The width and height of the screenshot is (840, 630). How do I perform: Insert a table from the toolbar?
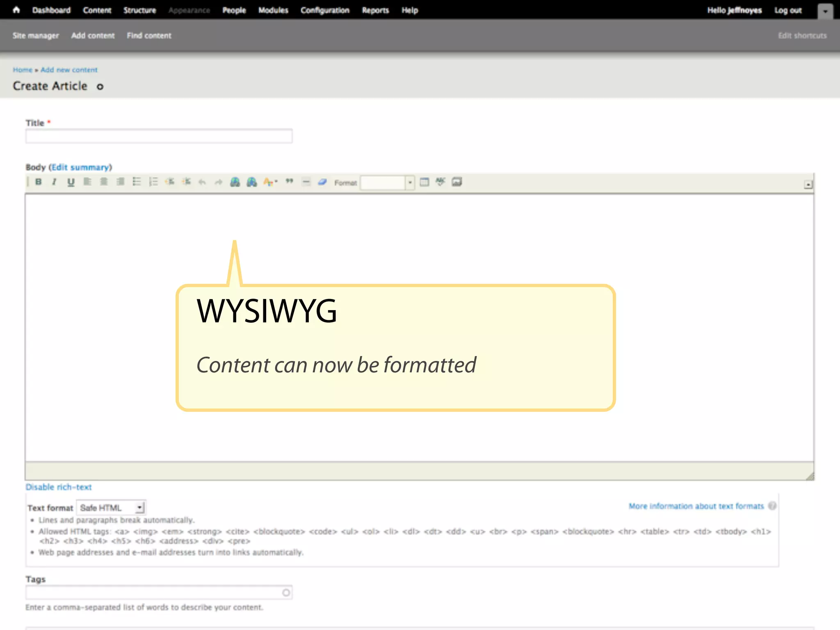[425, 182]
